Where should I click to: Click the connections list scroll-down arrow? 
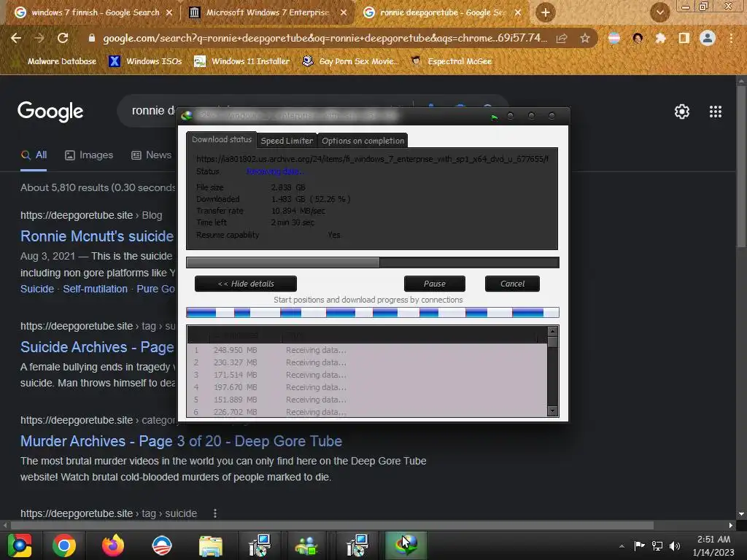pyautogui.click(x=553, y=411)
